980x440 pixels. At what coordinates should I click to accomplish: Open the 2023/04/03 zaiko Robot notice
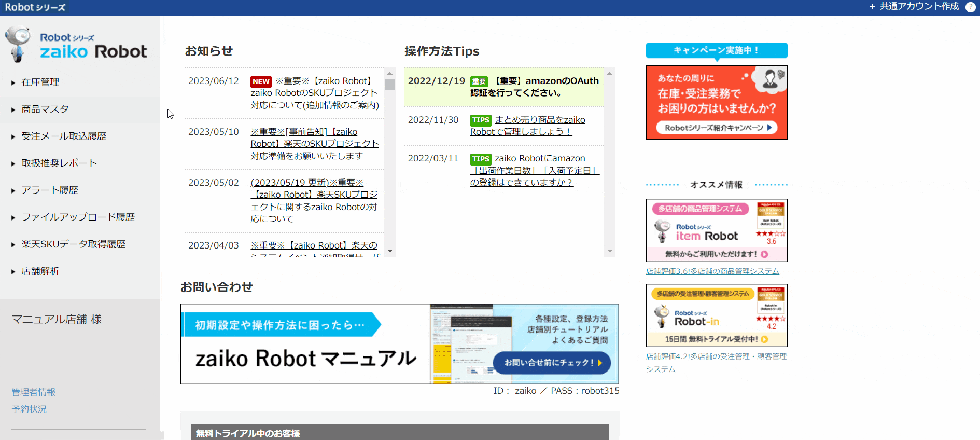[314, 246]
